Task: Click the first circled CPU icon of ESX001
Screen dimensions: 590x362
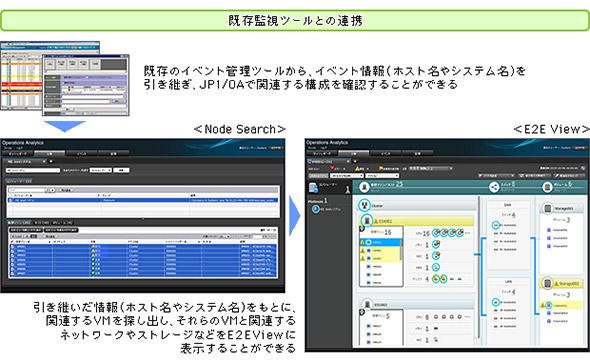Action: click(x=436, y=233)
